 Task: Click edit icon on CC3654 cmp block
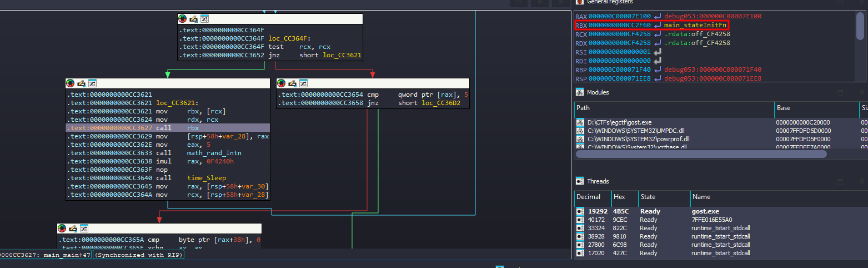point(292,83)
